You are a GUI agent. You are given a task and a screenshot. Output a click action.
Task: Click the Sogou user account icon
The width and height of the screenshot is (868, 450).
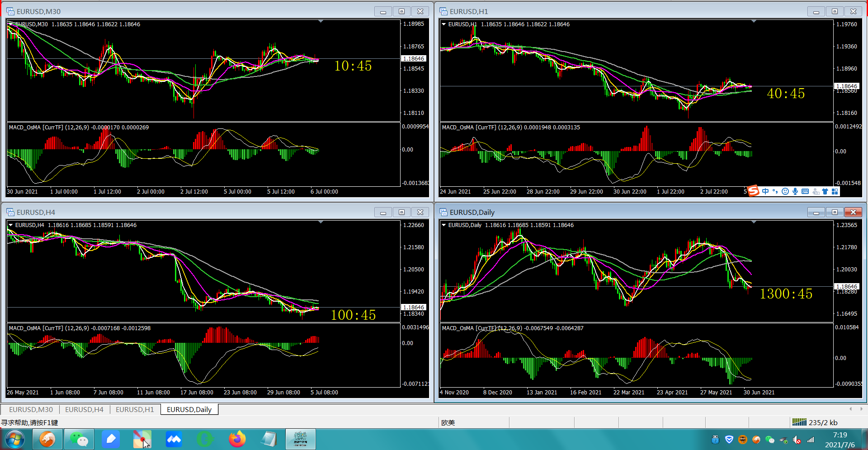click(x=816, y=191)
